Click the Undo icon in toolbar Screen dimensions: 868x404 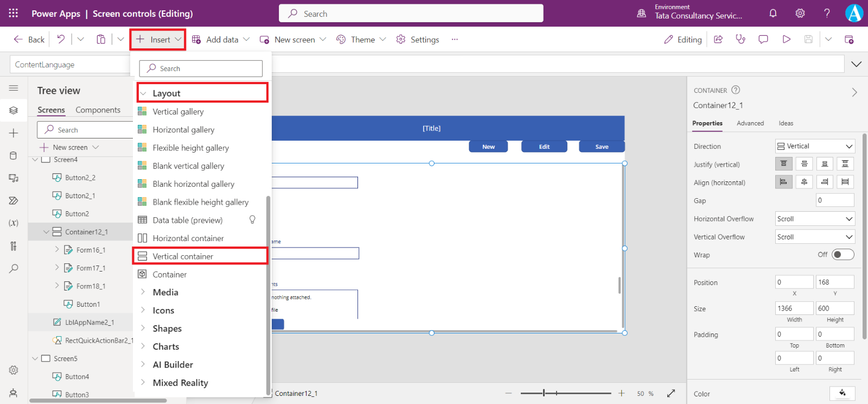point(61,39)
